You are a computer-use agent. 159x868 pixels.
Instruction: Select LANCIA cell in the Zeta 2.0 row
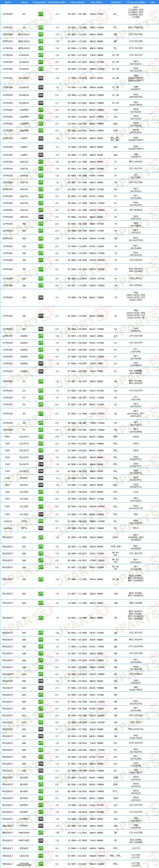[x=8, y=521]
